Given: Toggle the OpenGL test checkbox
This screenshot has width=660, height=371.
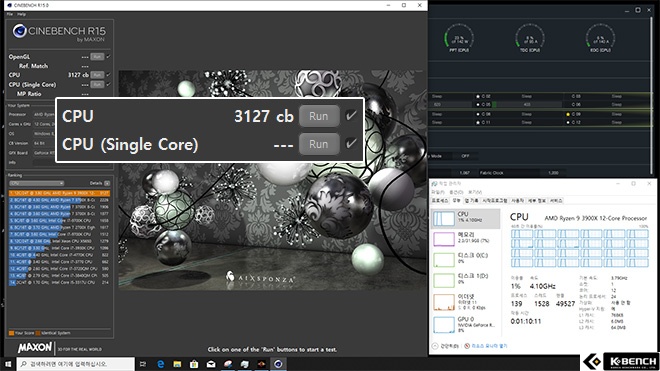Looking at the screenshot, I should 108,56.
